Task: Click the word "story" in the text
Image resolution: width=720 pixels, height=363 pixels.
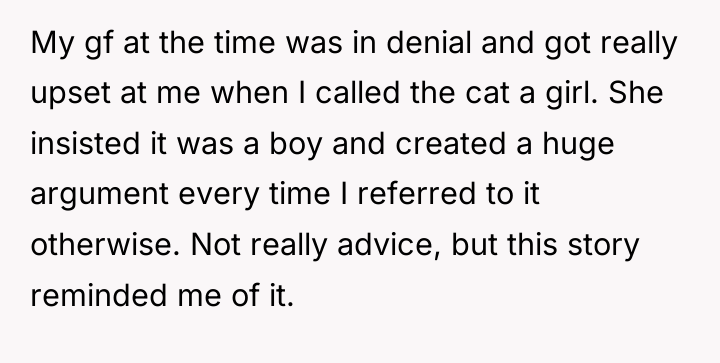Action: [603, 246]
